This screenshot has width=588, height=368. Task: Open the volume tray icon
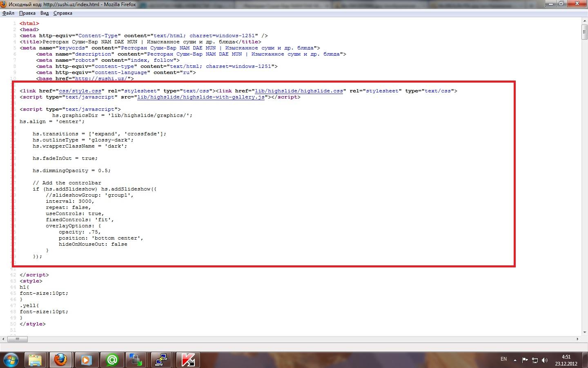545,360
